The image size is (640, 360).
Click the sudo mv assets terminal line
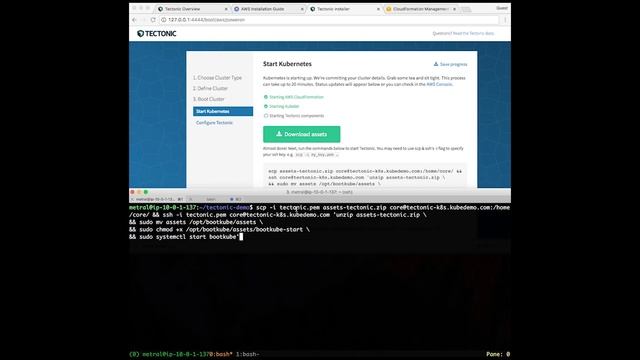pos(196,222)
